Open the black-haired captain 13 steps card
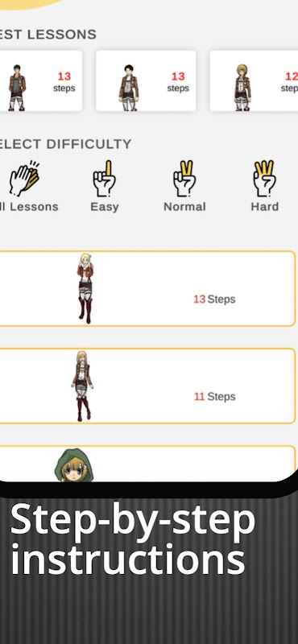 point(146,81)
